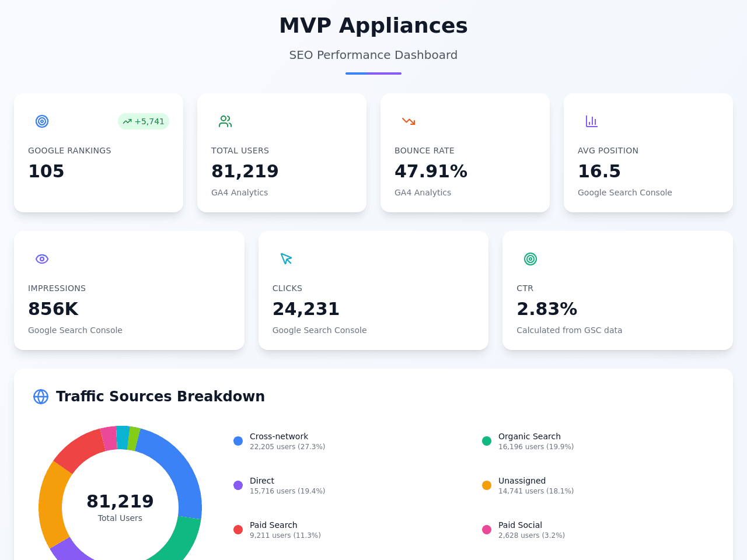Click the Cross-network legend label
This screenshot has width=747, height=560.
pyautogui.click(x=279, y=436)
